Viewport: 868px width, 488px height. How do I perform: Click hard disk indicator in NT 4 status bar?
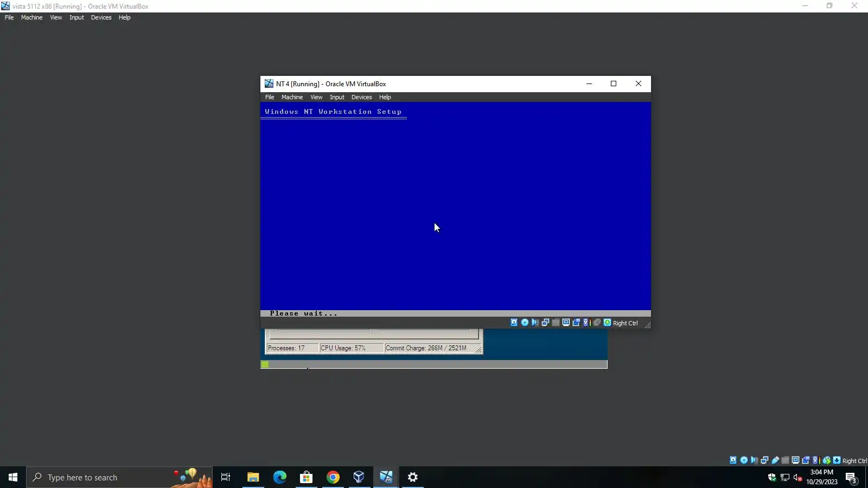[514, 323]
